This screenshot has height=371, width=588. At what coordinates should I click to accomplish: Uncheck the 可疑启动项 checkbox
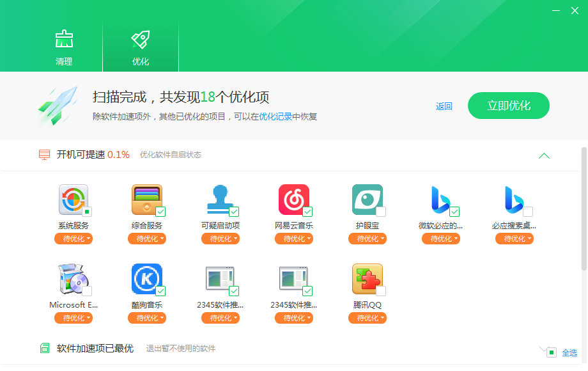234,212
